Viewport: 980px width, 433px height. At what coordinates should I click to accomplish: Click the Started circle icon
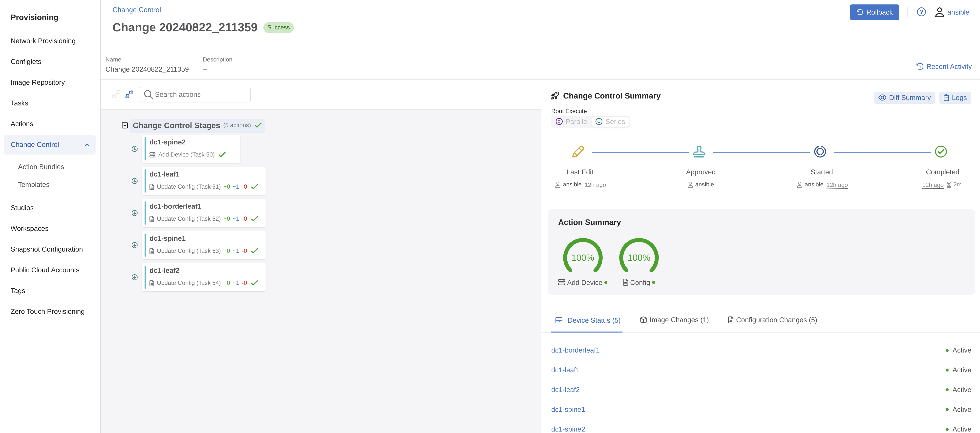pos(820,152)
